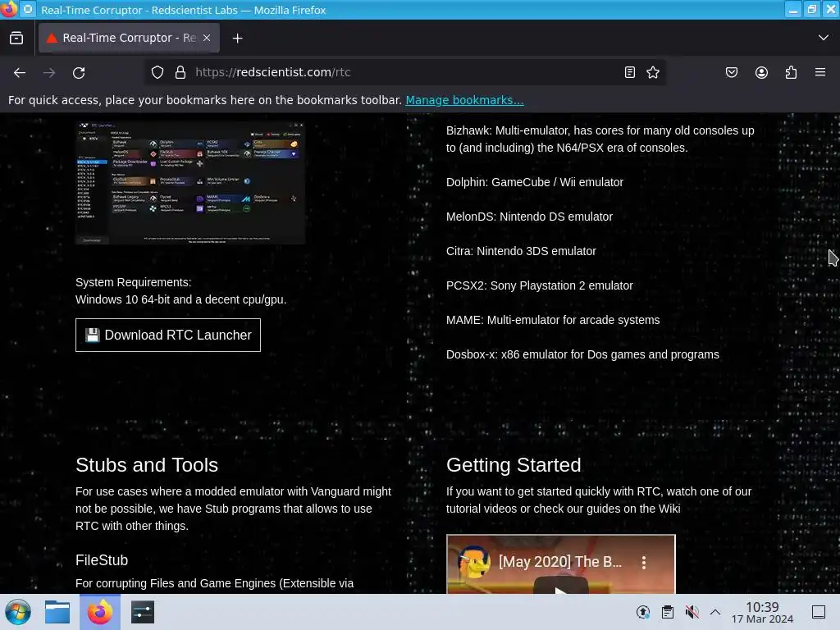Select the Real-Time Corruptor tab
The width and height of the screenshot is (840, 630).
click(x=129, y=38)
